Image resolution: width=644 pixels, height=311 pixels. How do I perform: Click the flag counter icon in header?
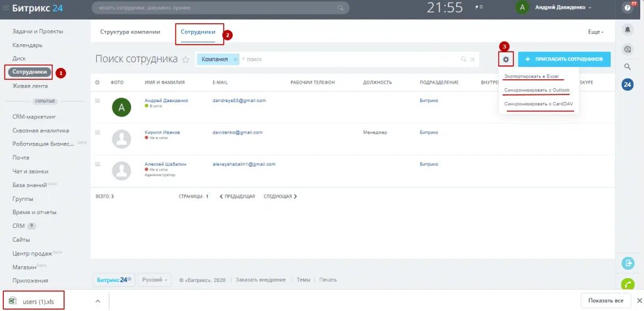coord(479,8)
